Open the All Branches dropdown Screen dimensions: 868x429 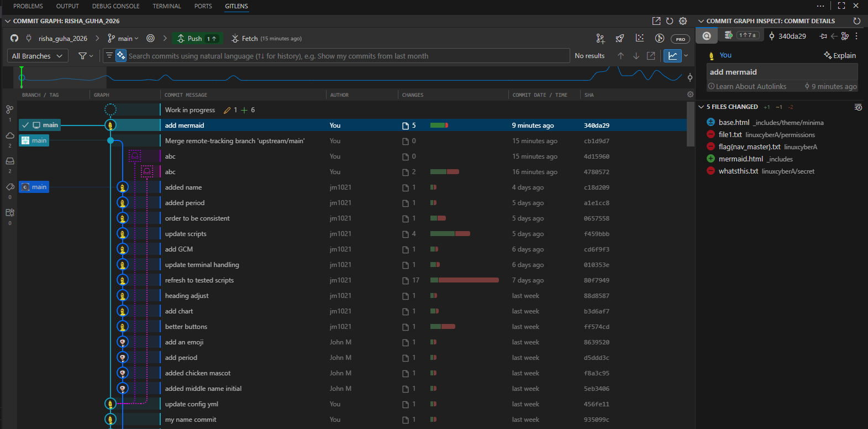pyautogui.click(x=38, y=56)
